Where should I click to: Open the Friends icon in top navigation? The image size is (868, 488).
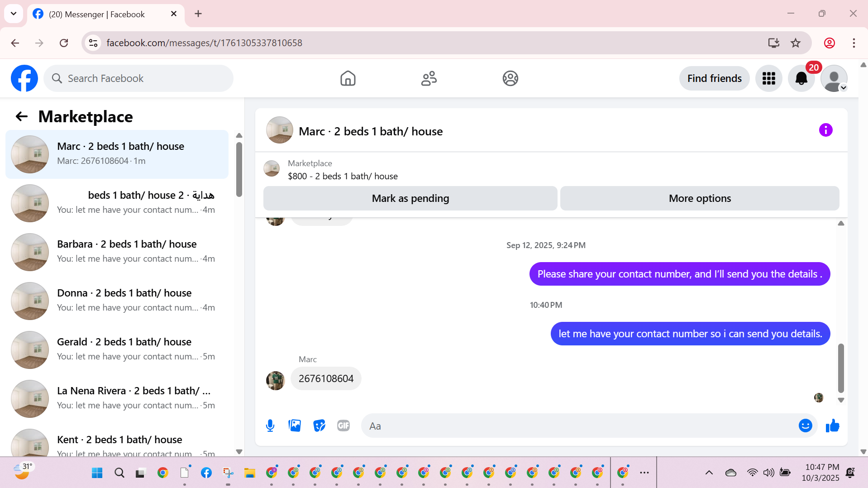click(429, 78)
